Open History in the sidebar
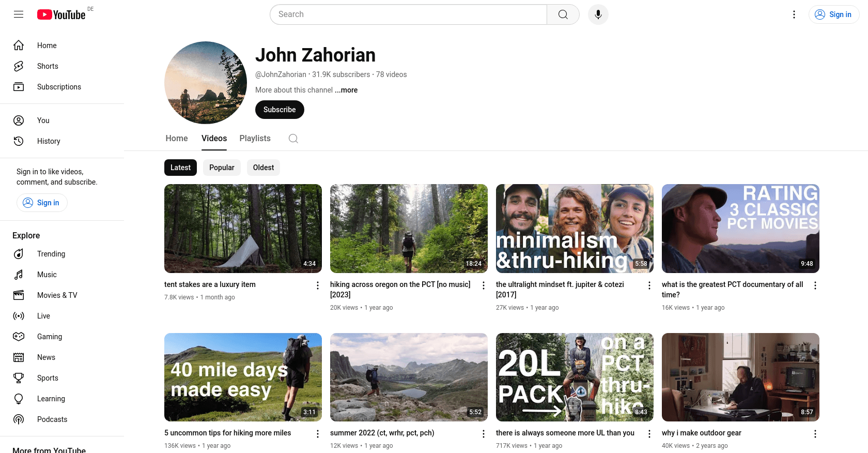Image resolution: width=868 pixels, height=453 pixels. (49, 141)
